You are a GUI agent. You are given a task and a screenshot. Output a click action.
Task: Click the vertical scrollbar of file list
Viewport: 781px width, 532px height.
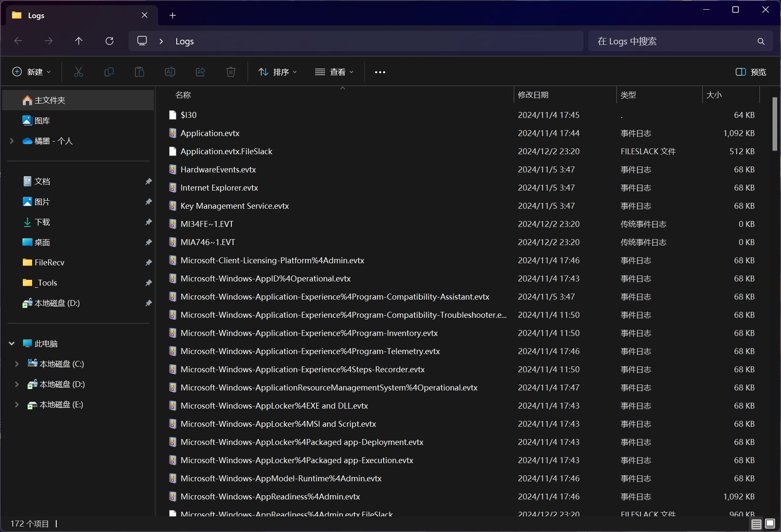point(775,124)
